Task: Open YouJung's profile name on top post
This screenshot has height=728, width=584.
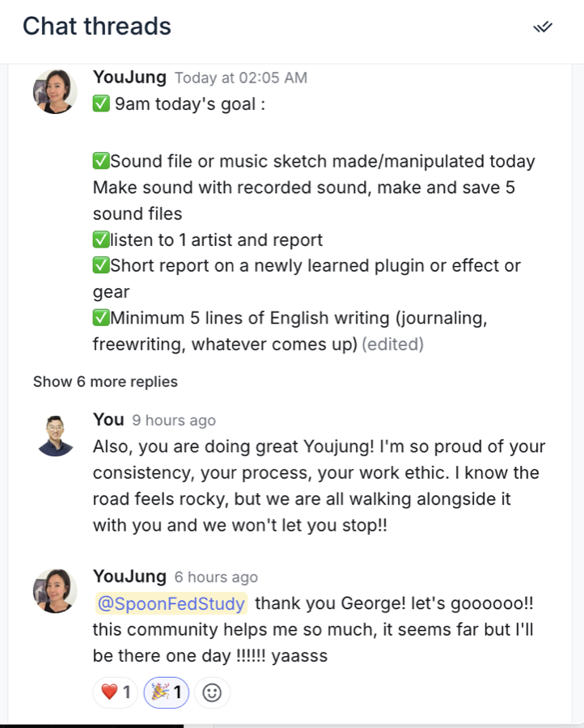Action: pos(129,77)
